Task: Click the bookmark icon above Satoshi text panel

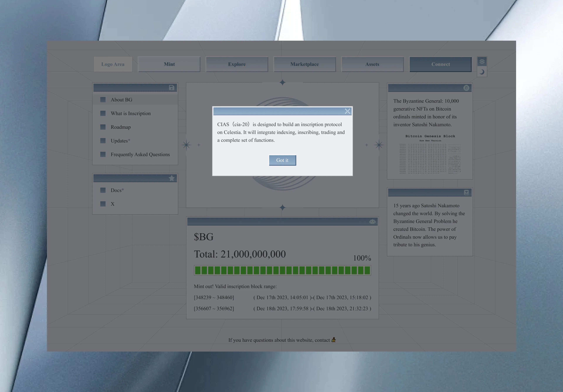Action: point(466,193)
